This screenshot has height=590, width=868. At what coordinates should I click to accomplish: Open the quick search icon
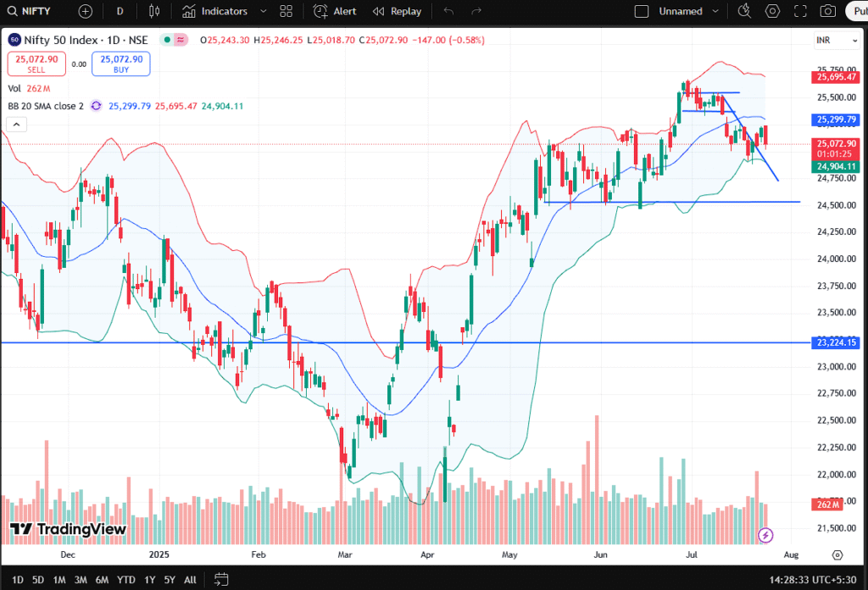click(x=744, y=11)
